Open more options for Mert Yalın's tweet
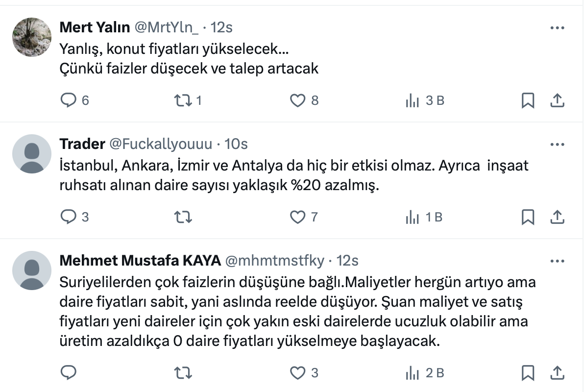This screenshot has height=392, width=584. click(558, 28)
